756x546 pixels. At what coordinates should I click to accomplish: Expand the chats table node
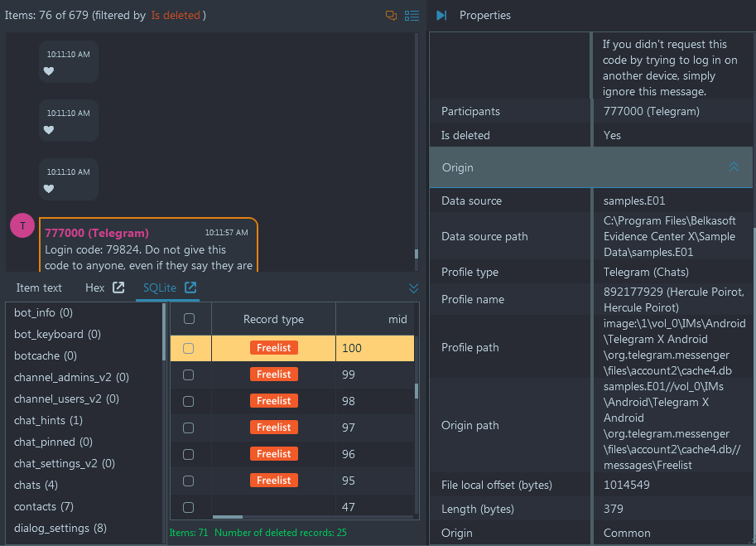click(x=35, y=484)
